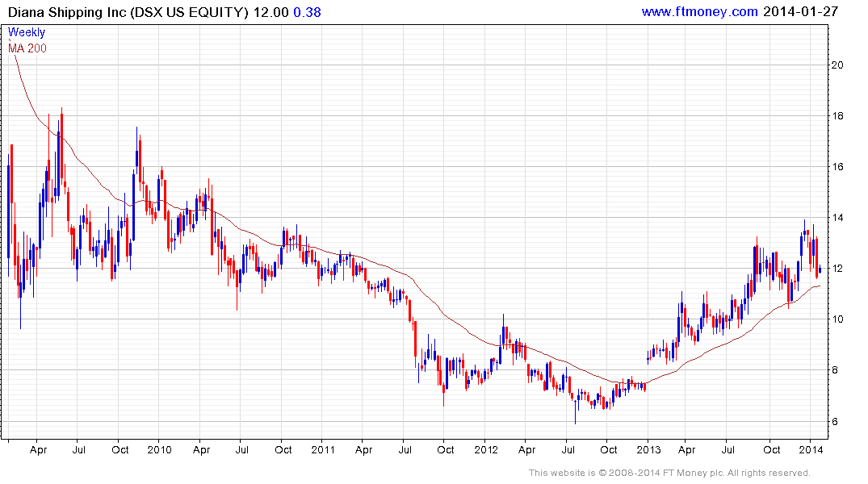Click the 2013 year label on time axis
The image size is (868, 484).
click(x=648, y=449)
